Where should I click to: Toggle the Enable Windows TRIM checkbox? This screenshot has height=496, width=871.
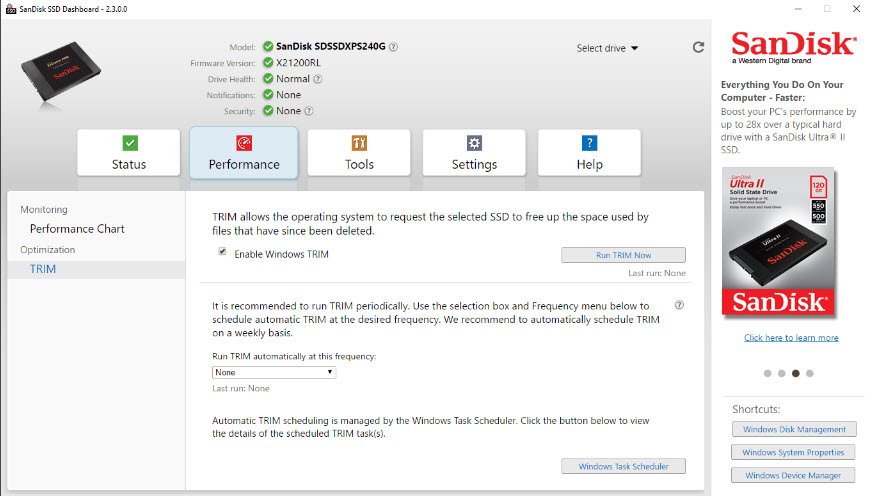pyautogui.click(x=222, y=252)
